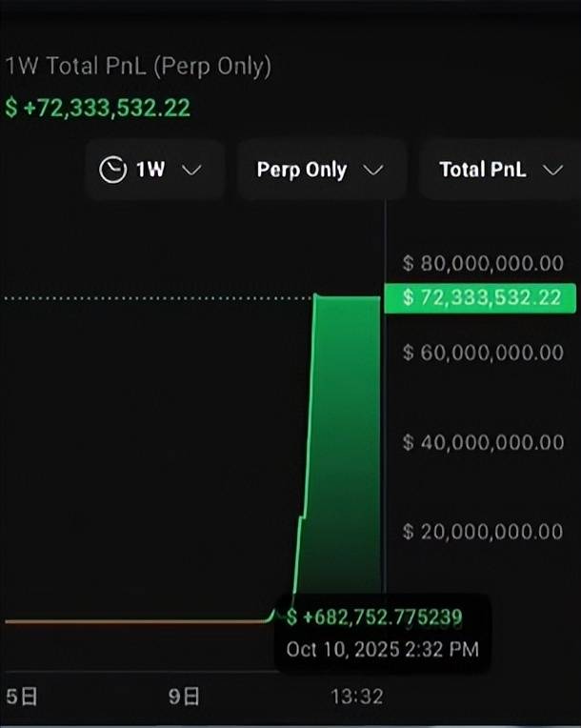The height and width of the screenshot is (728, 581).
Task: Click the $40,000,000.00 axis label
Action: tap(484, 442)
